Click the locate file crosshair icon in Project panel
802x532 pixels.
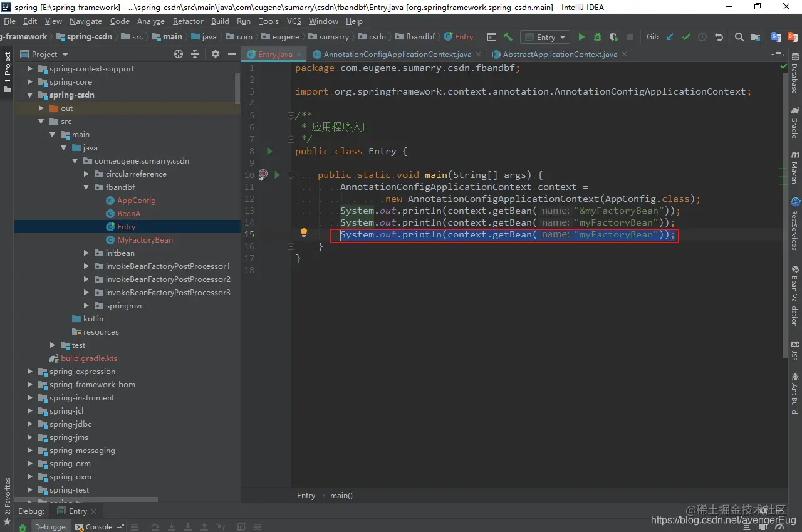(179, 55)
